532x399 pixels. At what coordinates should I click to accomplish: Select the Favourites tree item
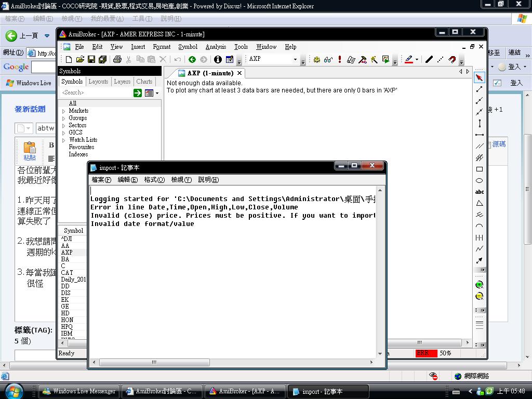[x=82, y=147]
